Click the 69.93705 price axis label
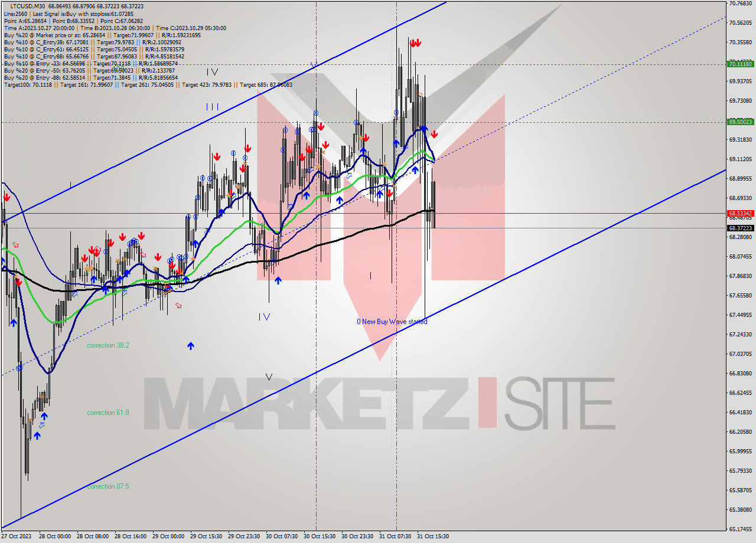The width and height of the screenshot is (756, 543). tap(741, 81)
